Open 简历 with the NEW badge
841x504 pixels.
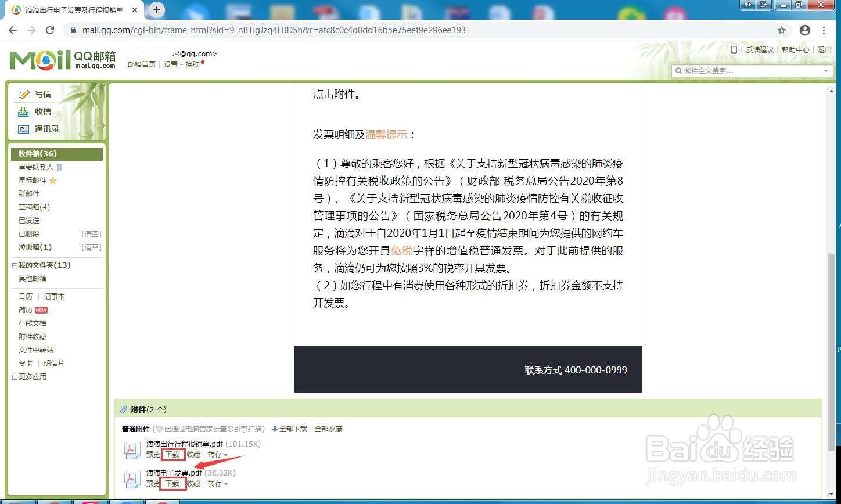(x=26, y=310)
